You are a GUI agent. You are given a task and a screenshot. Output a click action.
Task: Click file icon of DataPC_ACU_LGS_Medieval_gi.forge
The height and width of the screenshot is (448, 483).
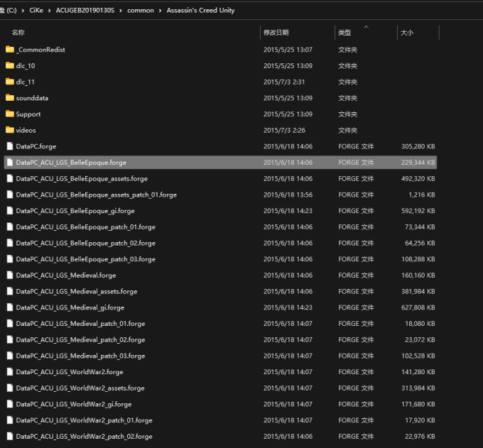pos(10,307)
